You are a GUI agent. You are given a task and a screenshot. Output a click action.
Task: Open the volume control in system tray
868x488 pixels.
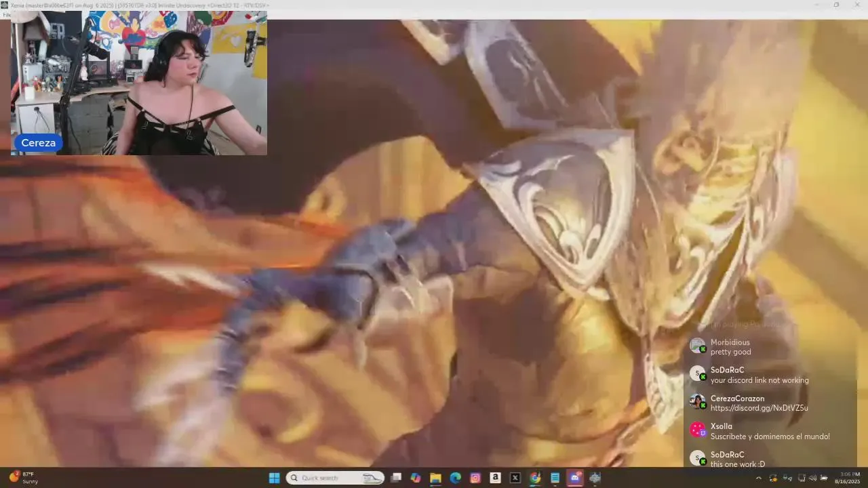point(812,478)
